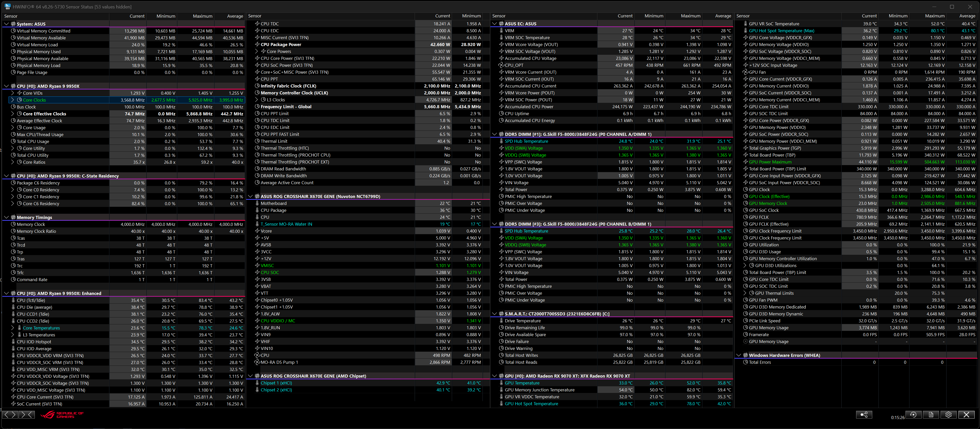
Task: Select the Total CPU Usage row
Action: point(123,141)
